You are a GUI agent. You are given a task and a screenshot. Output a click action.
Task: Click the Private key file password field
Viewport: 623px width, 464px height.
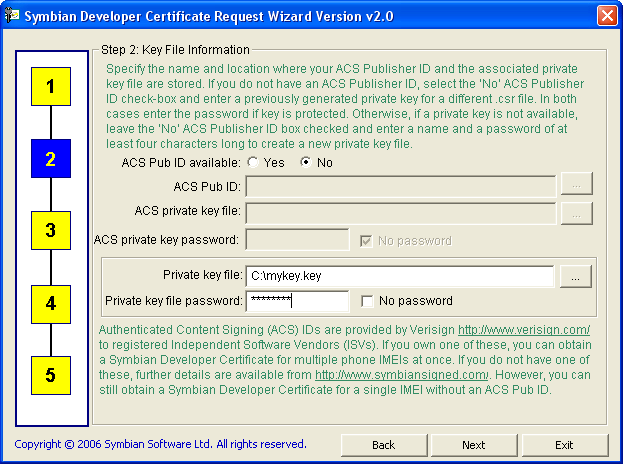(x=297, y=301)
